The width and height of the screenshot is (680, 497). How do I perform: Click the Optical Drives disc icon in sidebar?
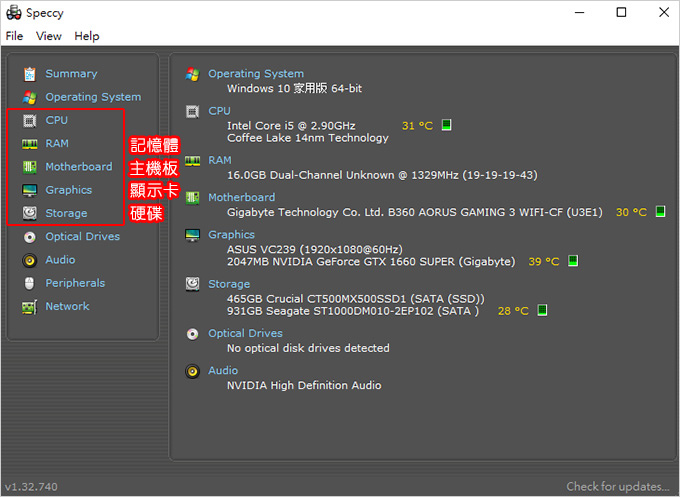(x=29, y=237)
